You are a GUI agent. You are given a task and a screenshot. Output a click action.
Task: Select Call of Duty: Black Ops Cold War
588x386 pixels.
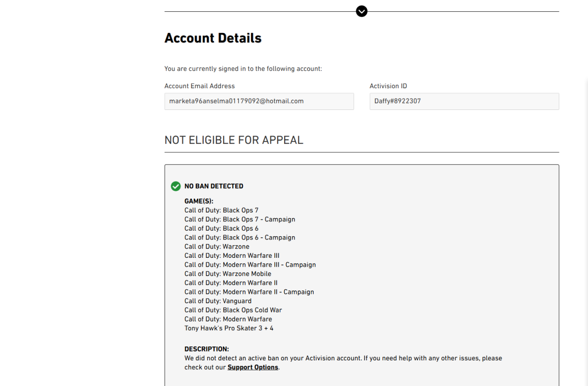(233, 310)
